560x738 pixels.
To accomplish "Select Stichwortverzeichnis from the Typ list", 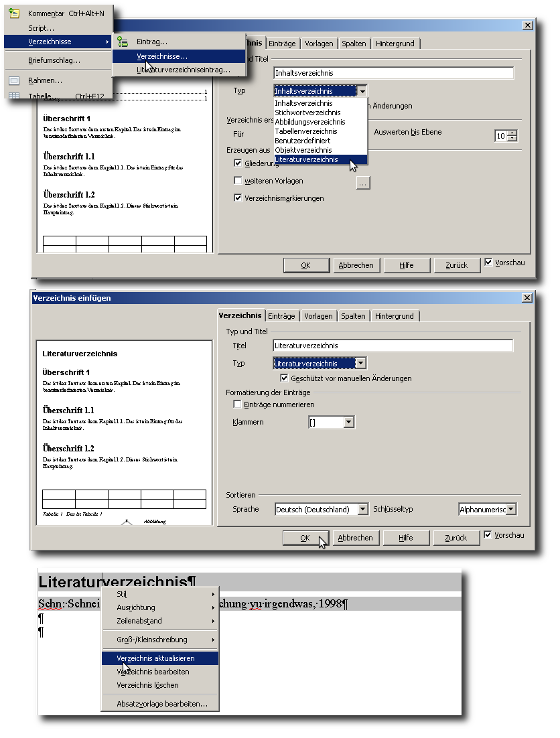I will click(x=307, y=113).
